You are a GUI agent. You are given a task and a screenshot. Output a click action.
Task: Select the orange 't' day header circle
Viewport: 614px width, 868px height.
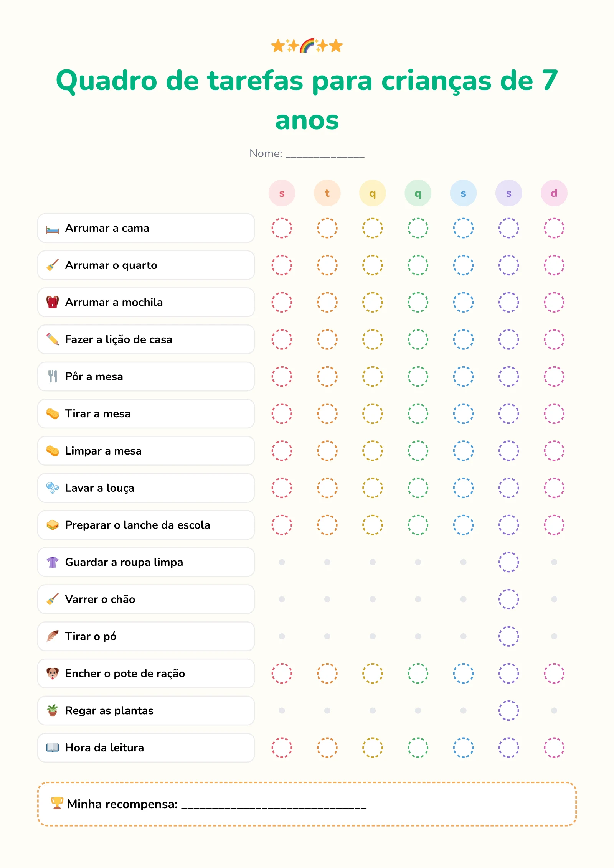327,193
